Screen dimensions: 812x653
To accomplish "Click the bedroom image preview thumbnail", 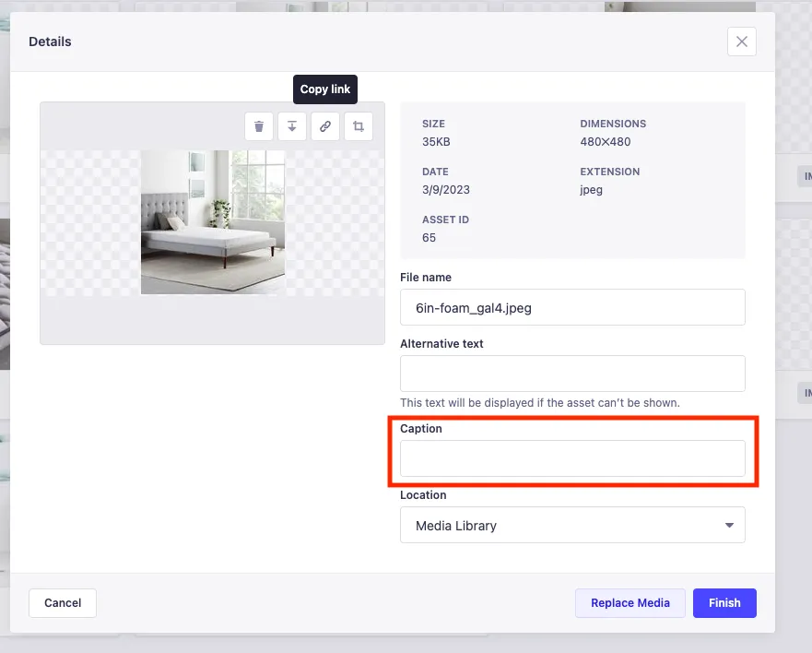I will (x=213, y=222).
